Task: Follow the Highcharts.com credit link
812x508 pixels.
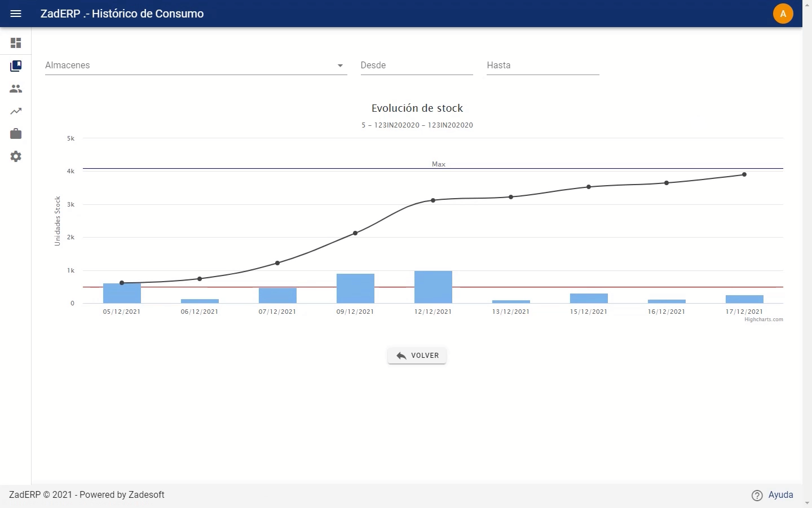Action: (x=764, y=319)
